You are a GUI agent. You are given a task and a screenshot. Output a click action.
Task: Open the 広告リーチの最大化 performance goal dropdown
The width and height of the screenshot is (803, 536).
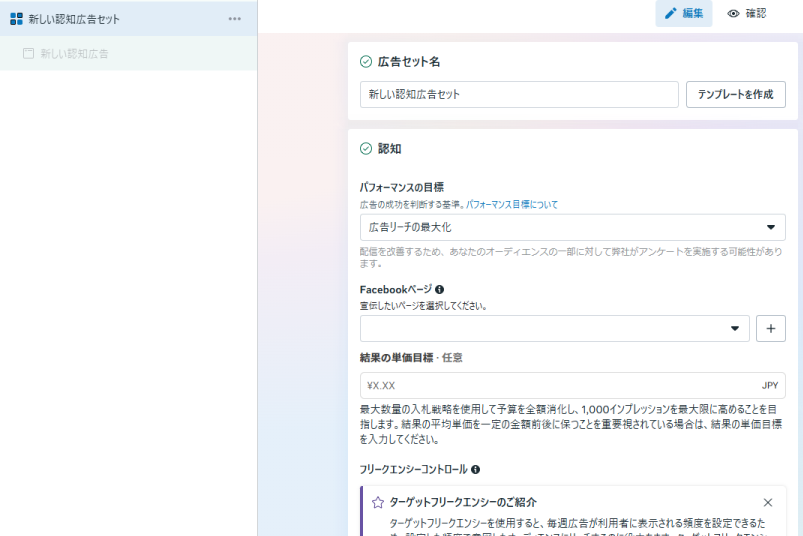[x=572, y=227]
